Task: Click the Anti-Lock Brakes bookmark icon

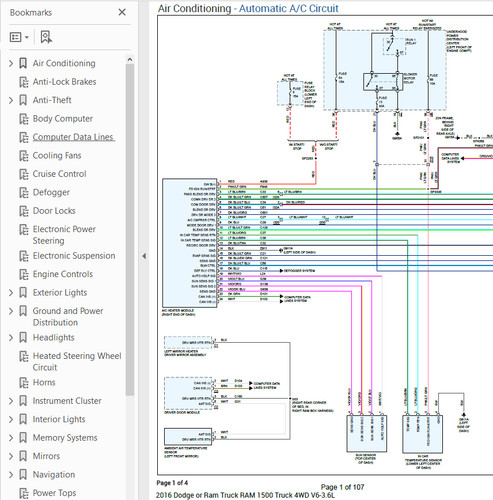Action: coord(24,82)
